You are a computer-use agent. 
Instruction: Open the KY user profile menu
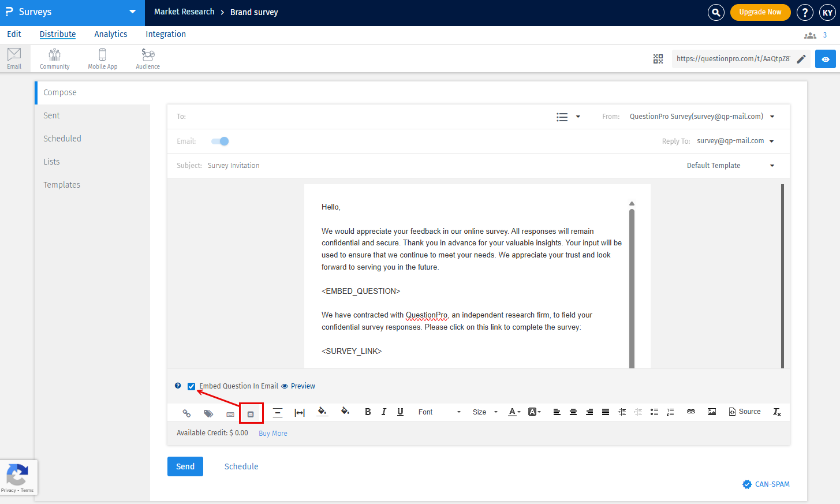pyautogui.click(x=828, y=12)
